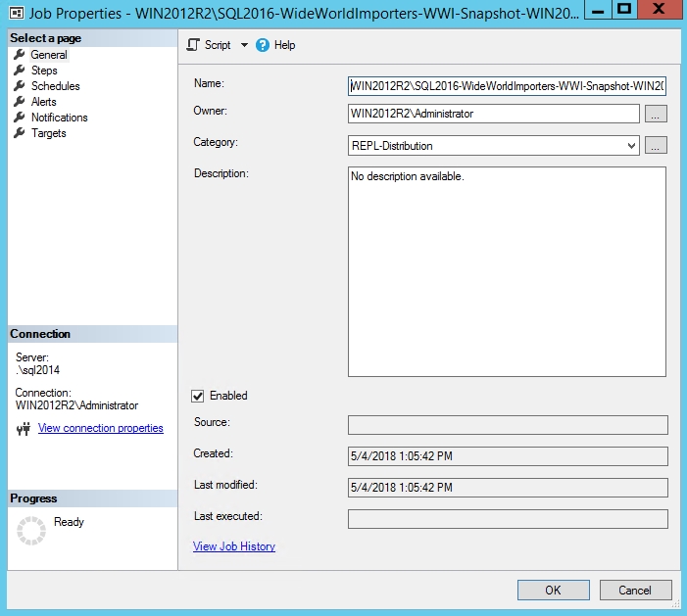
Task: Minimize the Job Properties window
Action: [x=598, y=9]
